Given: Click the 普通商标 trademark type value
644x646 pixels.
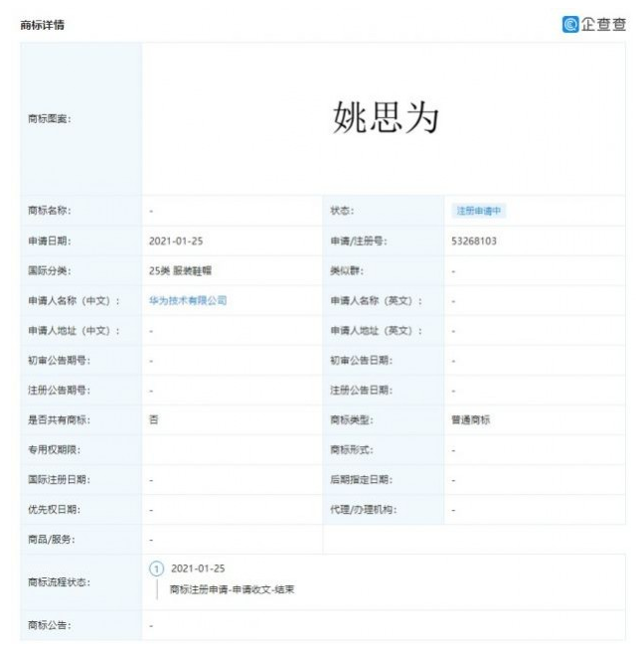Looking at the screenshot, I should [x=469, y=419].
